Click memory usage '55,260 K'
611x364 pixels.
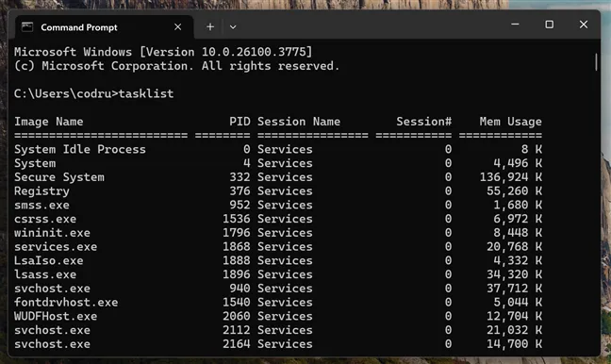[515, 191]
